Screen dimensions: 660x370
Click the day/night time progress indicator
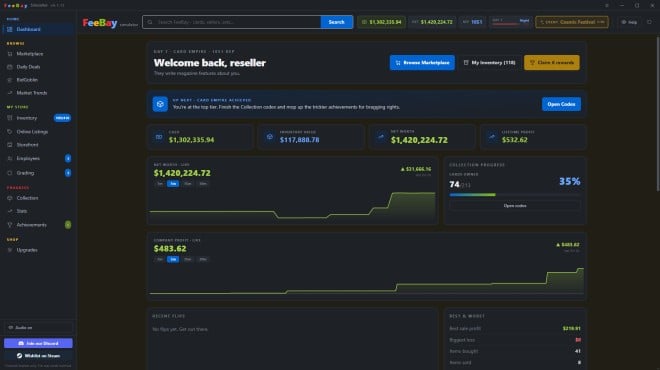tap(511, 22)
